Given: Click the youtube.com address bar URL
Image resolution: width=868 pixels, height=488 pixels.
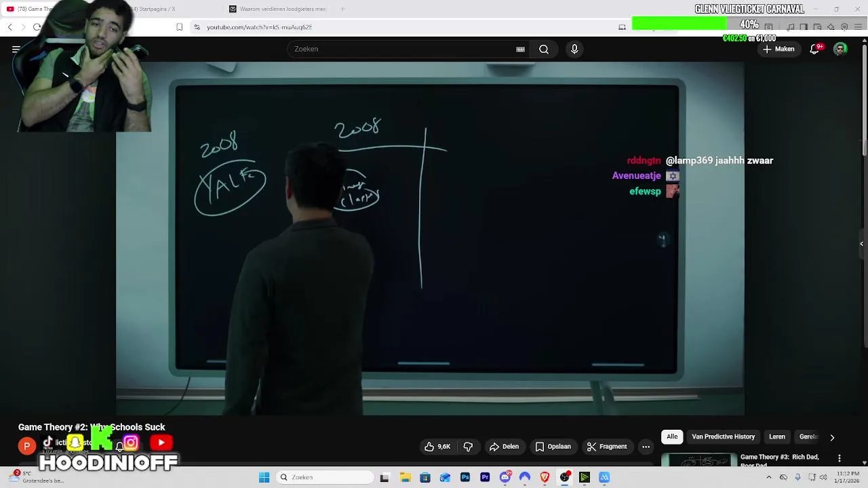Looking at the screenshot, I should coord(259,27).
